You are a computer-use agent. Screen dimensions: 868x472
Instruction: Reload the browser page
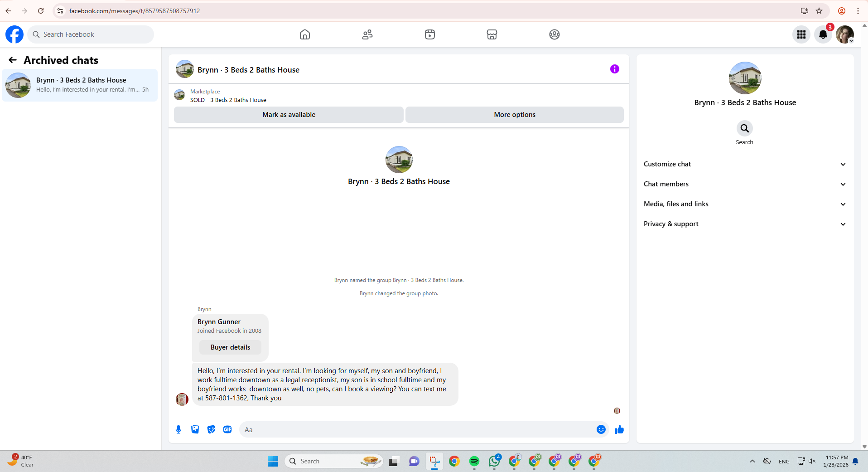41,11
